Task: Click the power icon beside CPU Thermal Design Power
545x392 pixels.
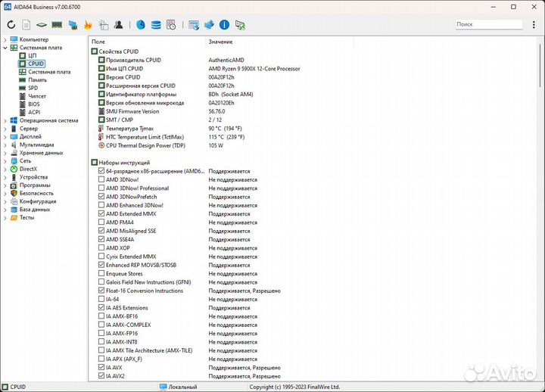Action: (101, 145)
